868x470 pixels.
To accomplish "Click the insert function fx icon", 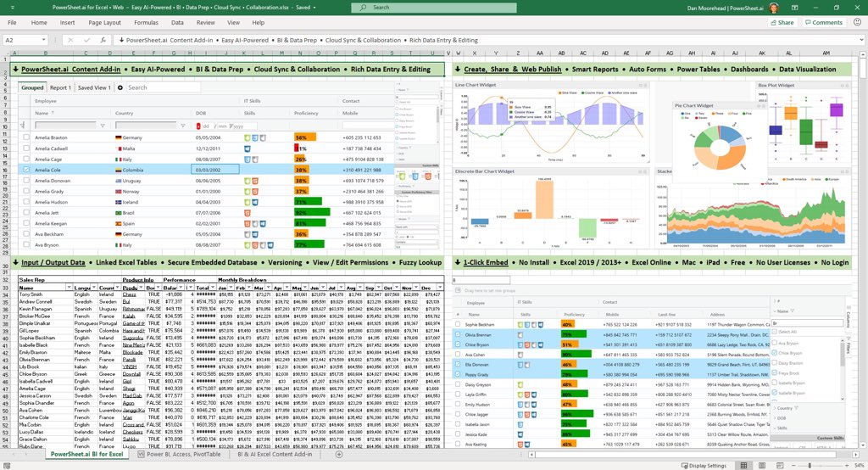I will 103,40.
